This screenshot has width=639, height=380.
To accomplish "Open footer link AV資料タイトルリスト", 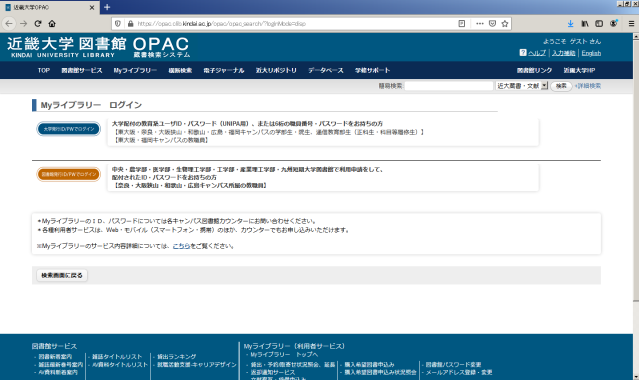I will tap(120, 365).
